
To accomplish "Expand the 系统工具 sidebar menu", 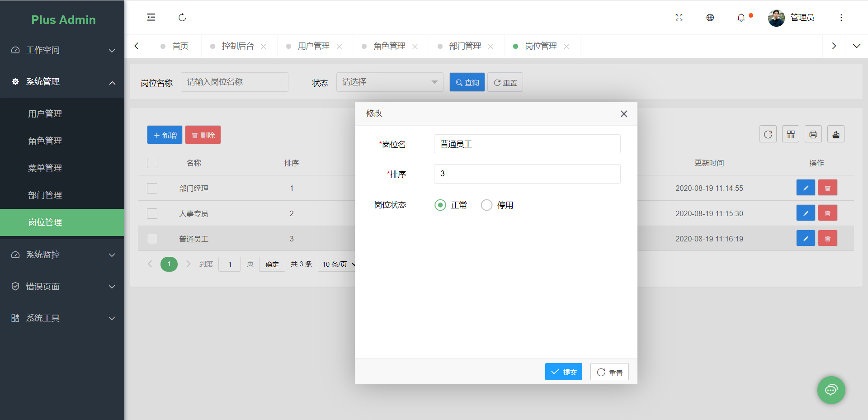I will 62,318.
